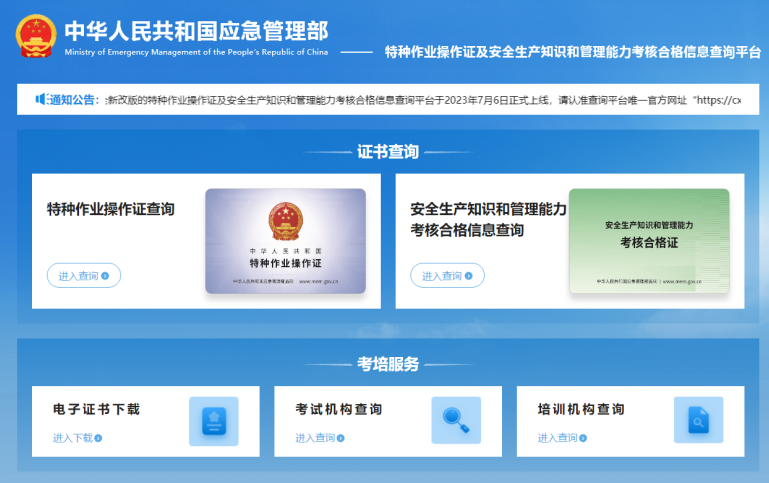Click the speaker icon beside 通知公告
Viewport: 769px width, 483px height.
click(42, 99)
